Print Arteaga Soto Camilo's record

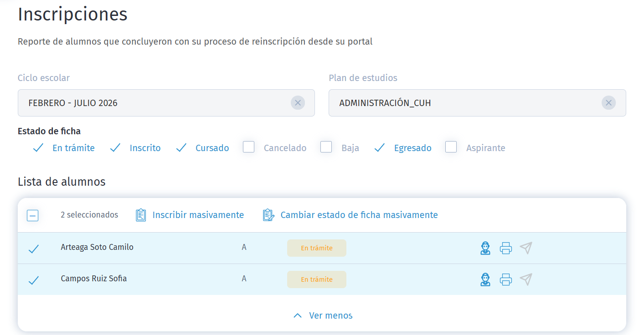pyautogui.click(x=506, y=248)
